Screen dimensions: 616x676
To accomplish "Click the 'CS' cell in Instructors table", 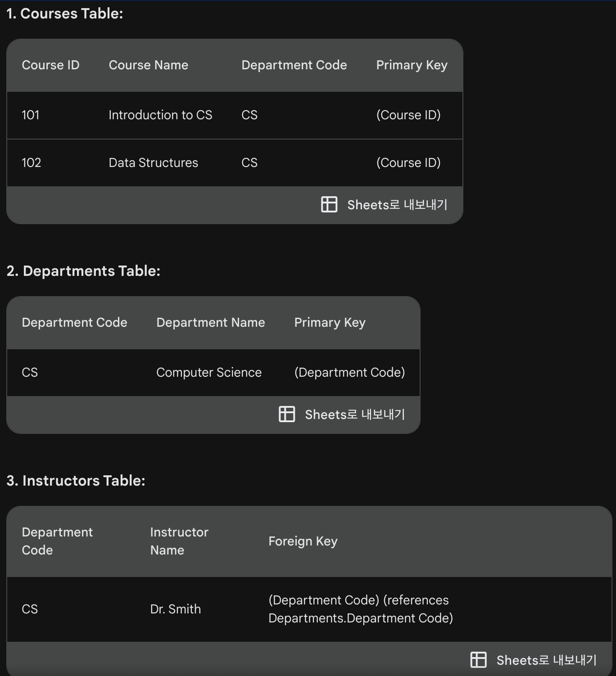I will (x=30, y=609).
